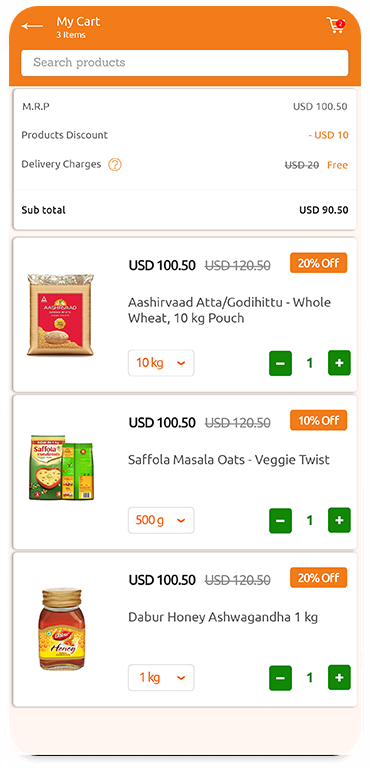Image resolution: width=370 pixels, height=768 pixels.
Task: Open Saffola Masala Oats - Veggie Twist title
Action: [x=229, y=460]
